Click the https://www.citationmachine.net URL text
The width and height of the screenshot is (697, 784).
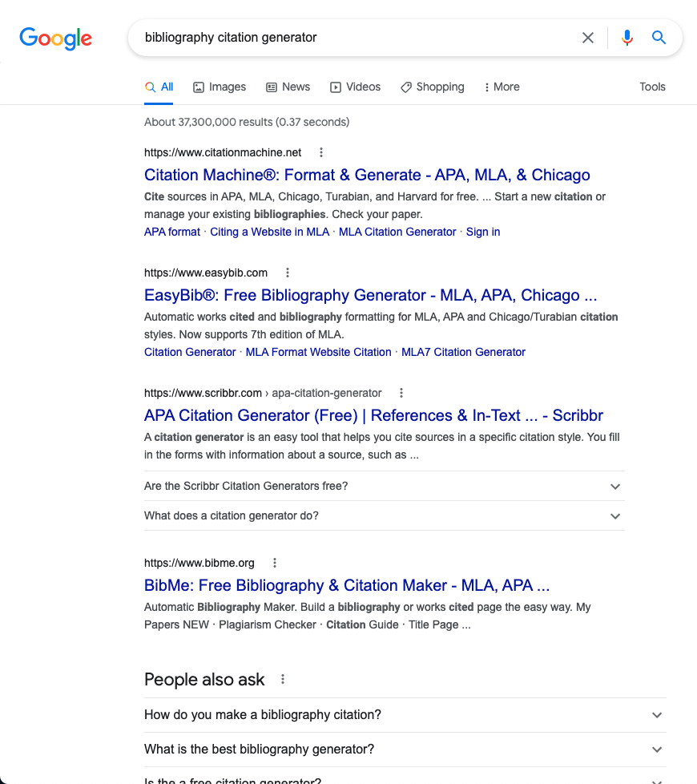pos(223,152)
